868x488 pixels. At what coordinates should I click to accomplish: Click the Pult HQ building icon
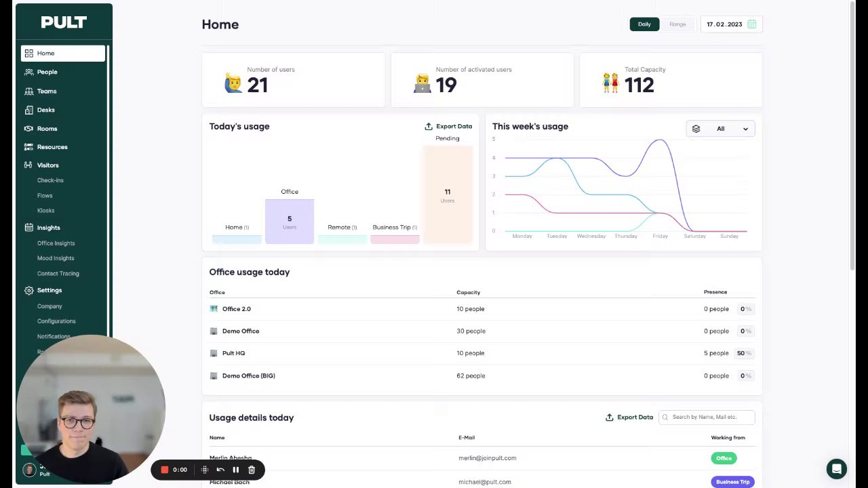click(x=214, y=353)
